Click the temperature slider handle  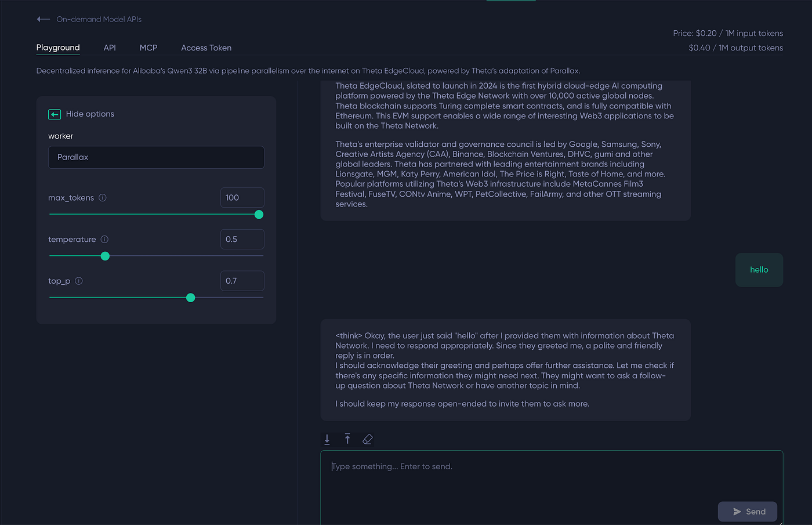coord(105,256)
